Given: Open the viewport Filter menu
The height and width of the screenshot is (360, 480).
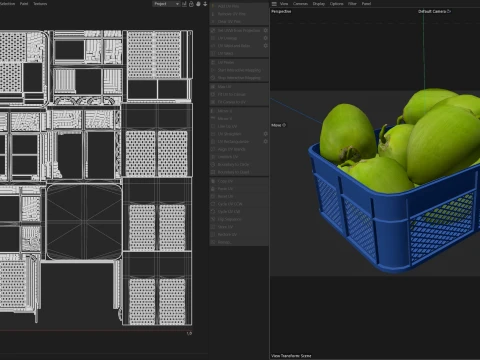Looking at the screenshot, I should pos(352,4).
